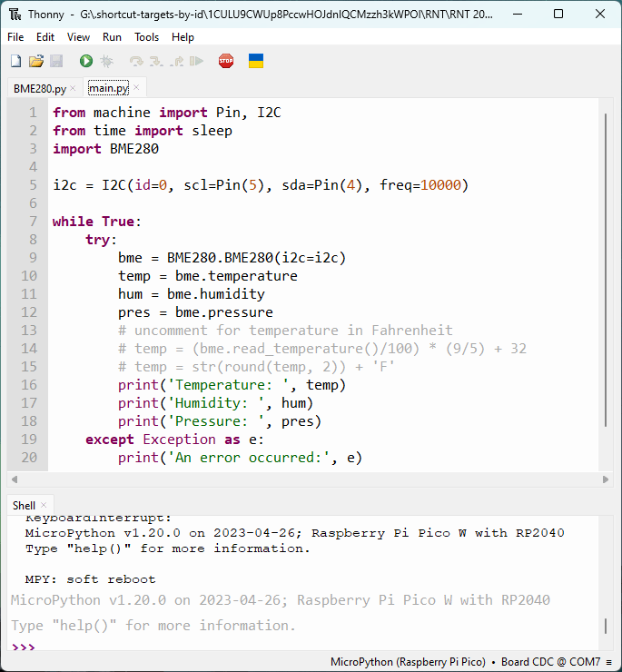Click comment 'uncomment for temperature in Fahrenheit'

point(293,331)
